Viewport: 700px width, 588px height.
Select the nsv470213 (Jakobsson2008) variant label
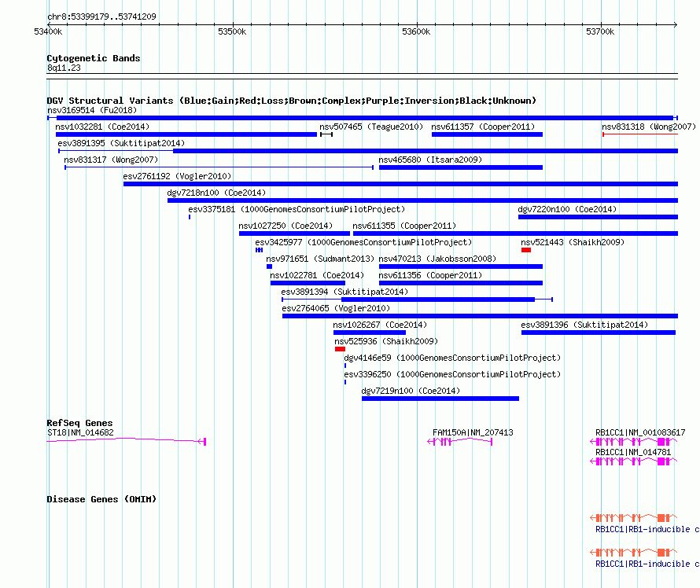pyautogui.click(x=437, y=259)
